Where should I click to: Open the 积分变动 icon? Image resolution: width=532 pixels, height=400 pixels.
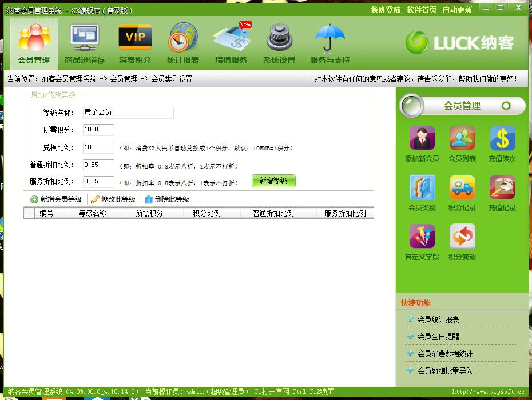click(x=462, y=237)
